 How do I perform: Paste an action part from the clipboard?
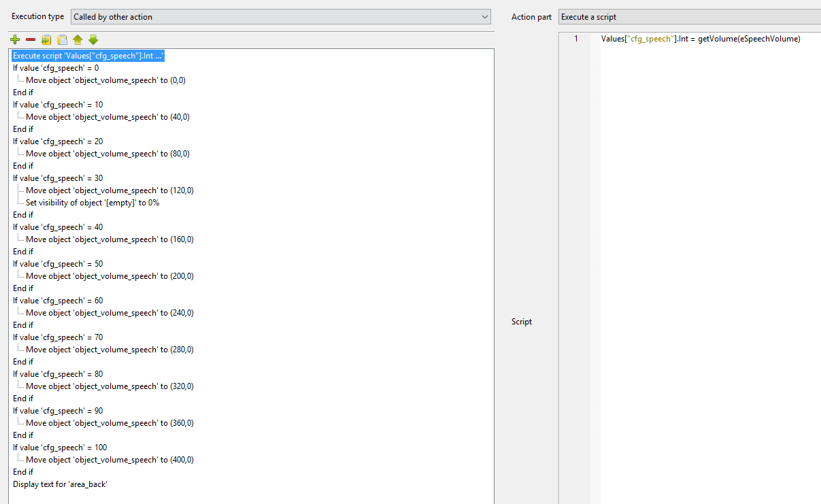(x=62, y=39)
